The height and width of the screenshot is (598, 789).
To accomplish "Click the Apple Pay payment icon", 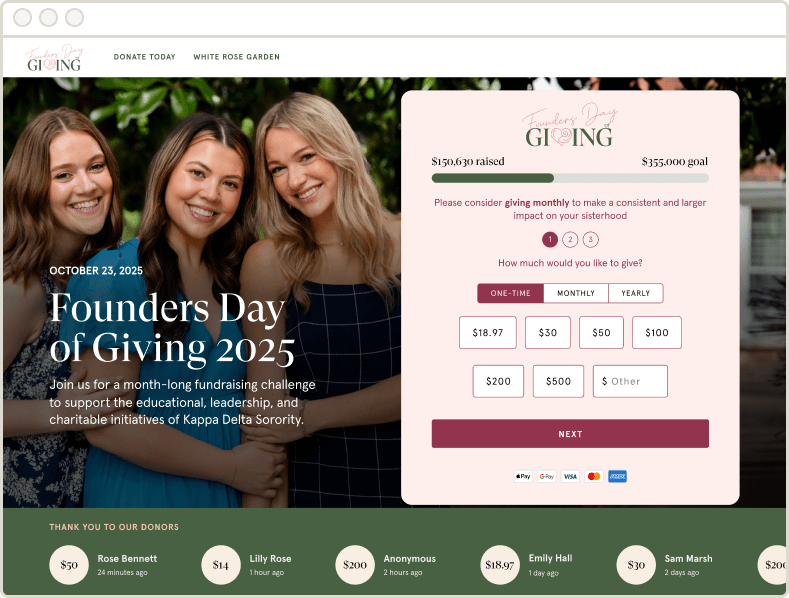I will pyautogui.click(x=523, y=476).
